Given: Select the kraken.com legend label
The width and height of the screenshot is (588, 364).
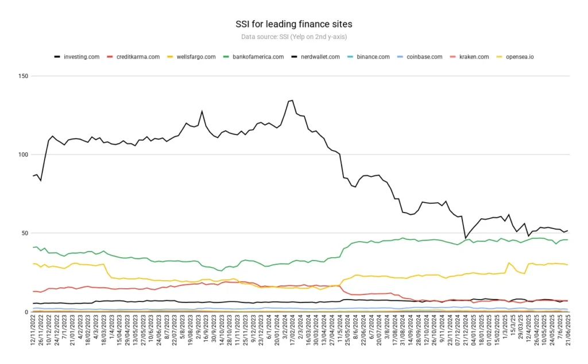Looking at the screenshot, I should click(x=474, y=57).
